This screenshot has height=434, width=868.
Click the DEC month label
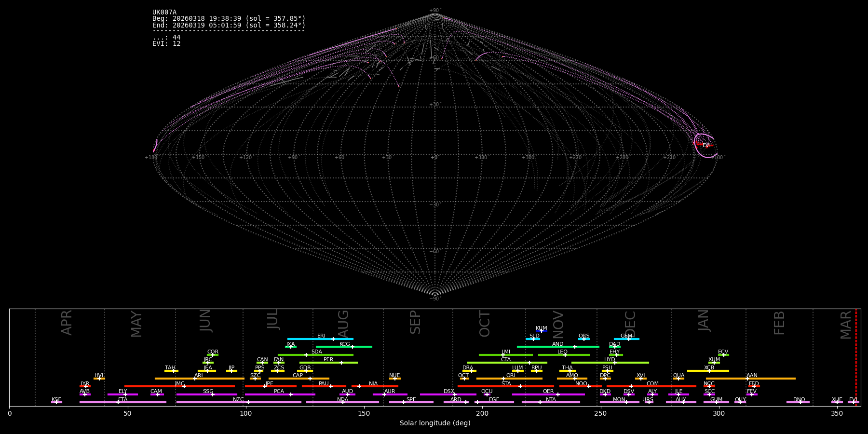(x=630, y=324)
